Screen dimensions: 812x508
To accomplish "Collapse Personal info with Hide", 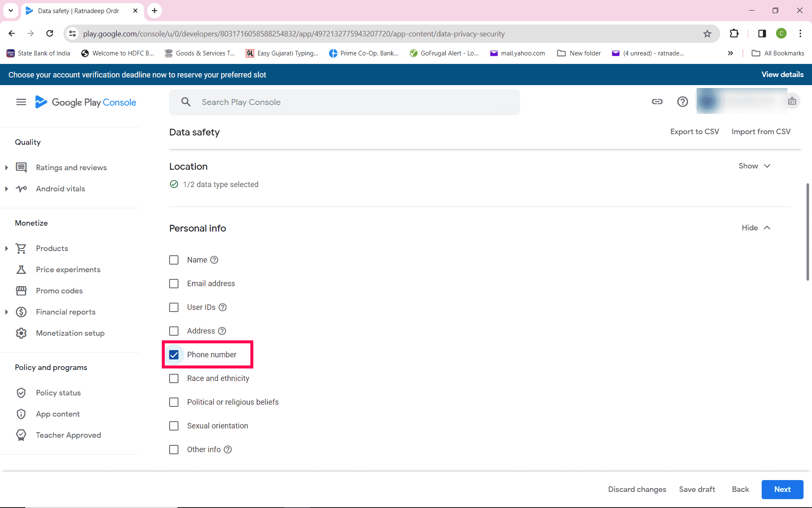I will tap(756, 228).
